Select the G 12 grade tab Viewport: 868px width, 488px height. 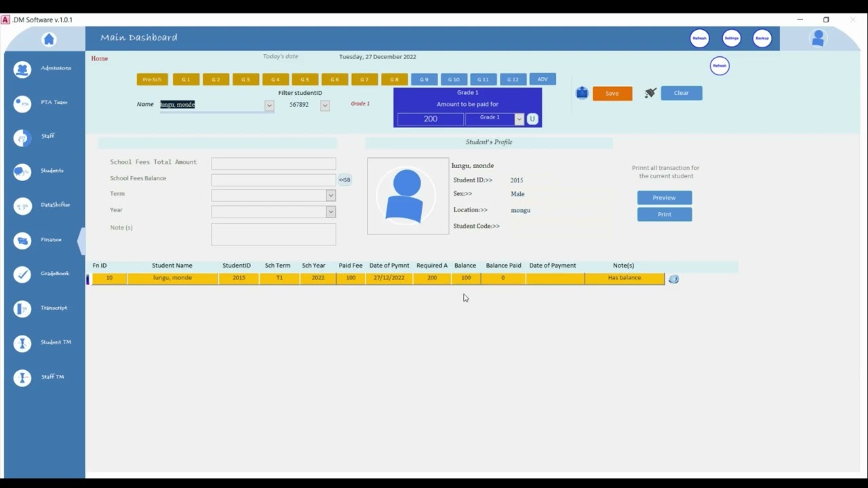[513, 79]
